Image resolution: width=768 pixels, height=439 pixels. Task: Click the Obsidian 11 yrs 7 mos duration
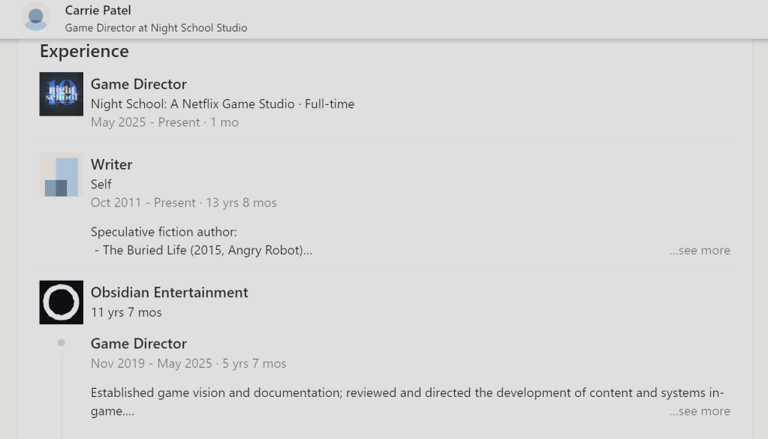point(126,312)
